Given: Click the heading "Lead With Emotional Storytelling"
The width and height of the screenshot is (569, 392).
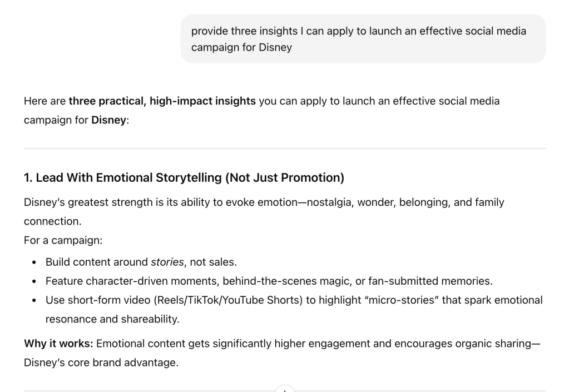Looking at the screenshot, I should point(184,178).
